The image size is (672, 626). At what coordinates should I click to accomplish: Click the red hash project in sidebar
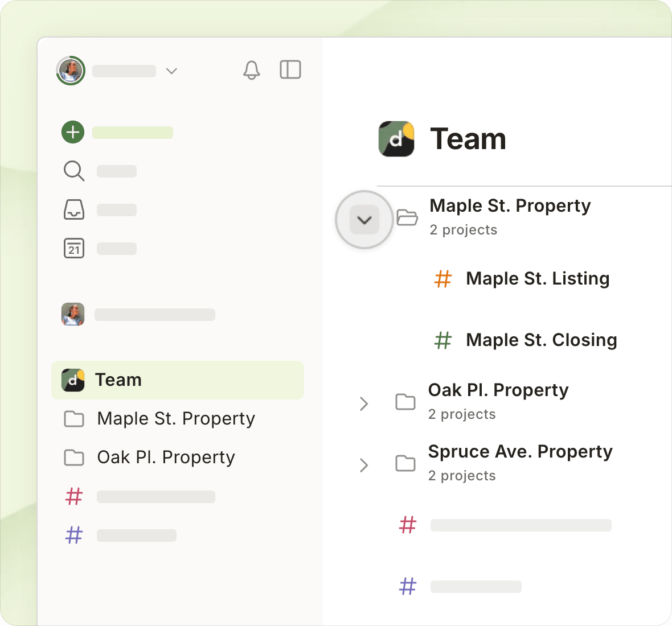(x=140, y=497)
